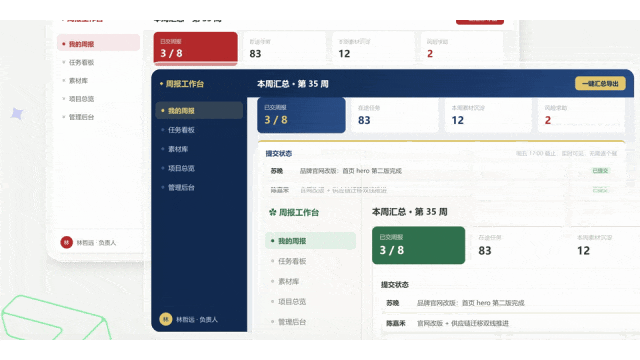This screenshot has width=640, height=360.
Task: Click the green 3 / 8 stat card
Action: coord(418,245)
